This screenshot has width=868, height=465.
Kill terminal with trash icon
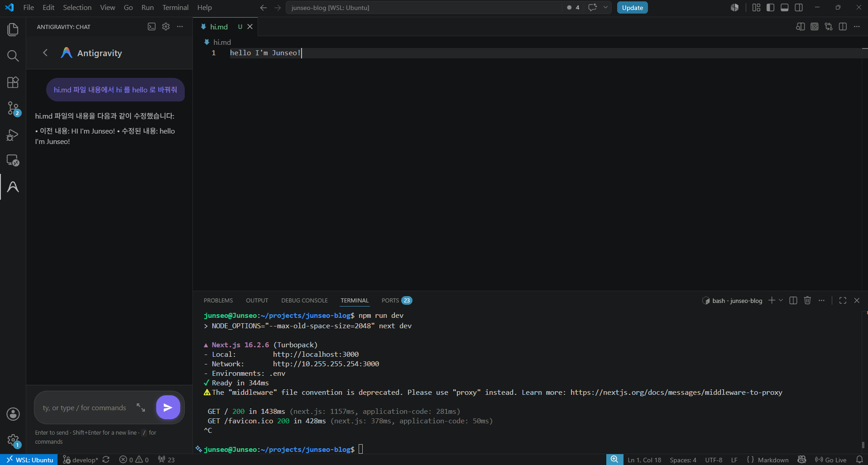pyautogui.click(x=807, y=300)
